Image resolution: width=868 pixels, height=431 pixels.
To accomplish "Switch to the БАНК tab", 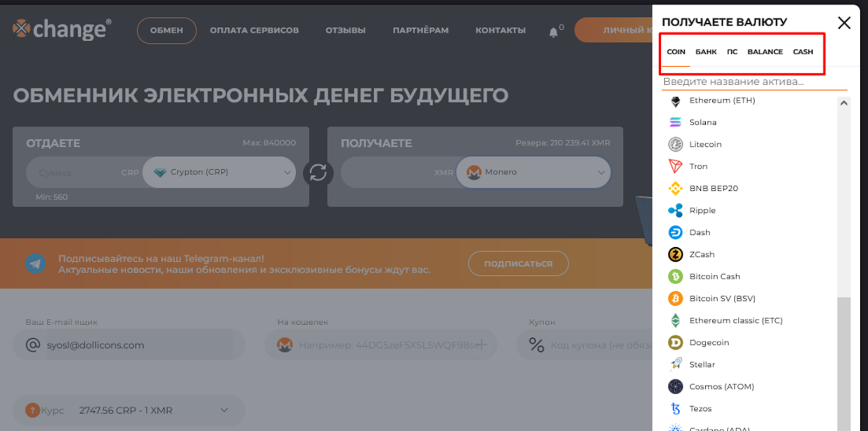I will pyautogui.click(x=706, y=52).
